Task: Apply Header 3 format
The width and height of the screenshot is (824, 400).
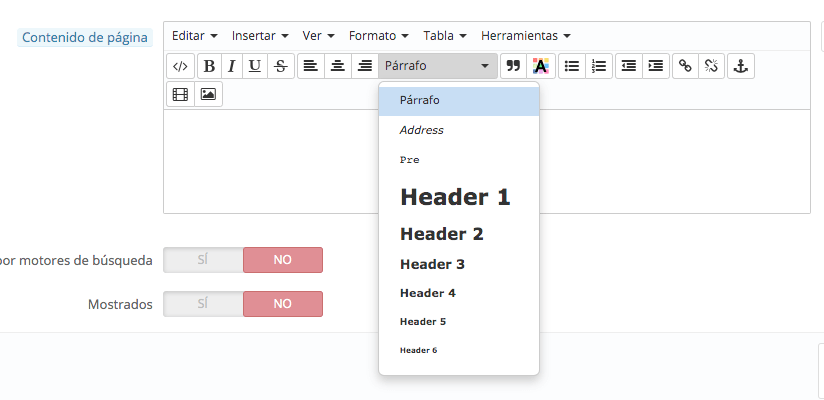Action: click(x=459, y=264)
